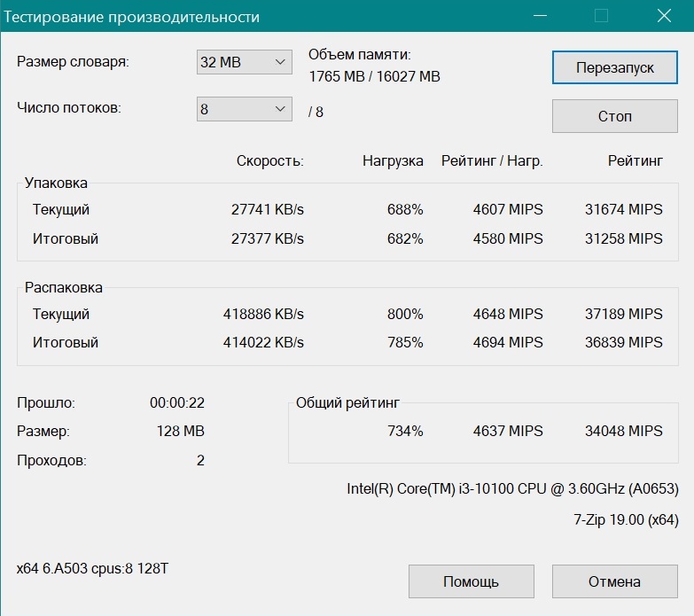
Task: Open the dictionary size dropdown showing 32 MB
Action: point(244,62)
